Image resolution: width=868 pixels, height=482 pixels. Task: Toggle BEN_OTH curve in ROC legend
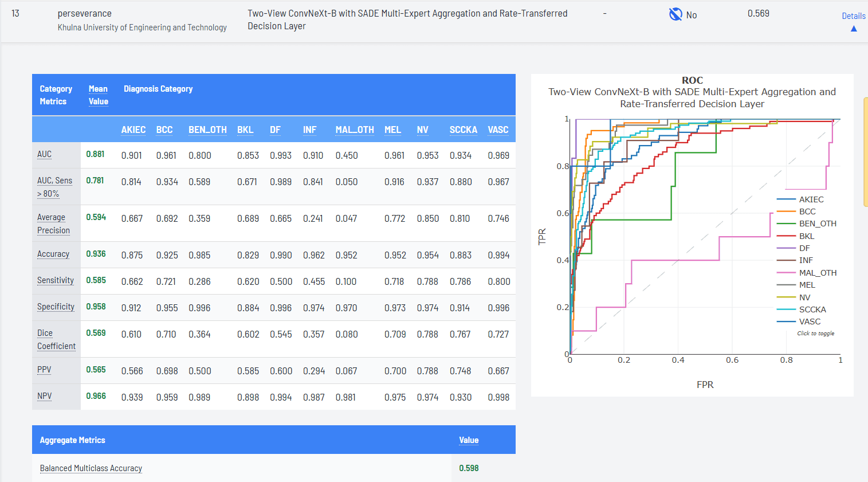click(x=807, y=224)
